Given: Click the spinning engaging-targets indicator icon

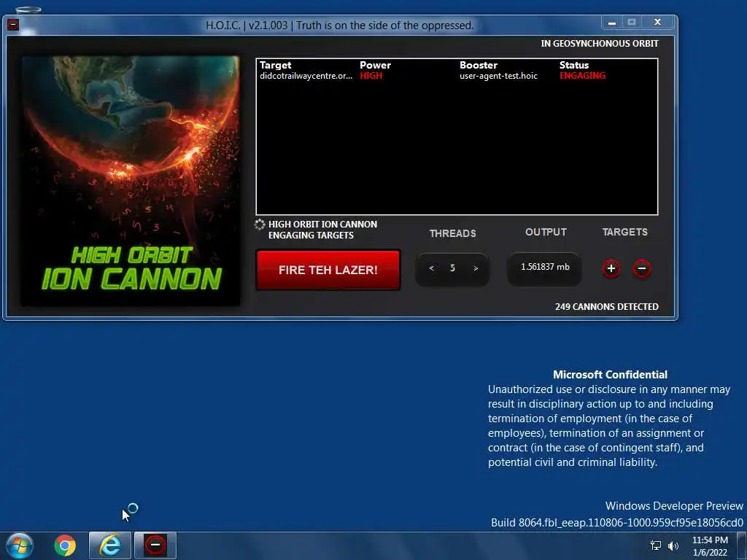Looking at the screenshot, I should (260, 225).
